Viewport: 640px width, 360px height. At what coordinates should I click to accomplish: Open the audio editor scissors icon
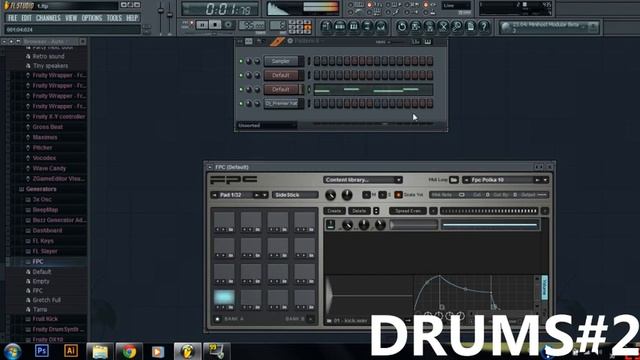[x=443, y=27]
